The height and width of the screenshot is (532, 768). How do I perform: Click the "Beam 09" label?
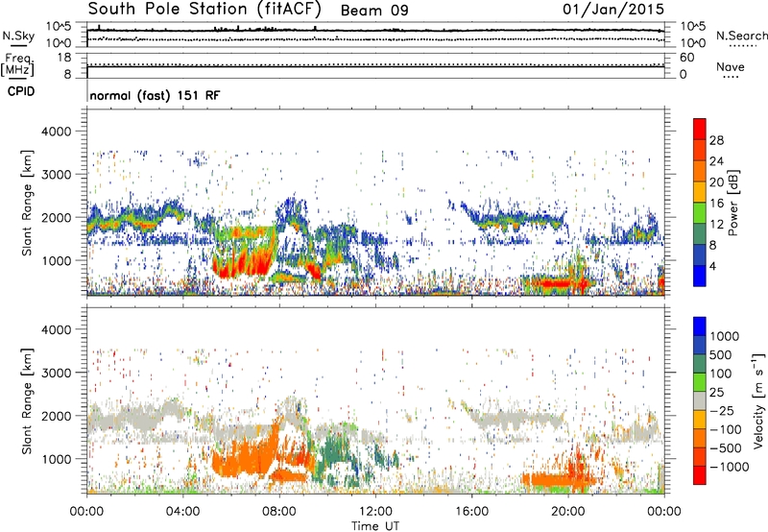(374, 11)
